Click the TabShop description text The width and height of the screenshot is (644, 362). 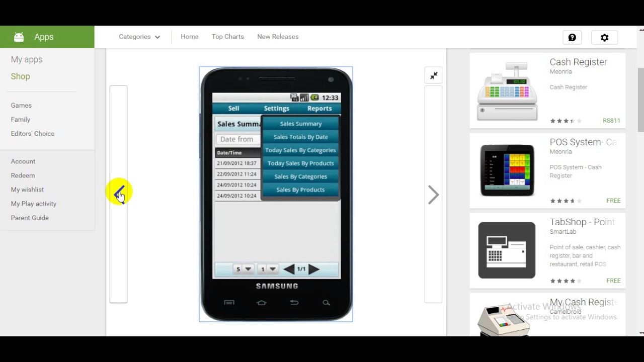pyautogui.click(x=585, y=255)
